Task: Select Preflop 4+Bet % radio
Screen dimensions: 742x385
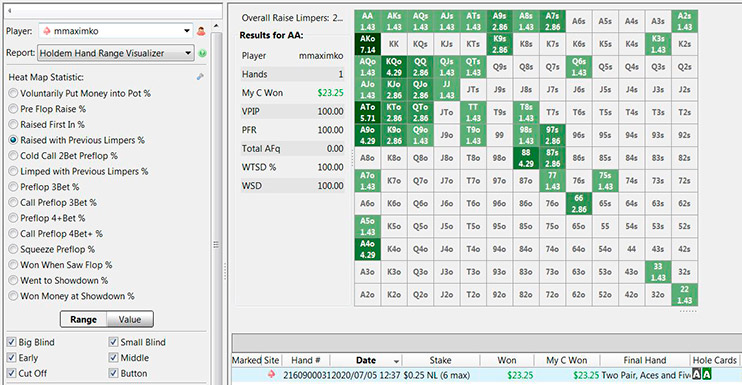Action: tap(13, 219)
